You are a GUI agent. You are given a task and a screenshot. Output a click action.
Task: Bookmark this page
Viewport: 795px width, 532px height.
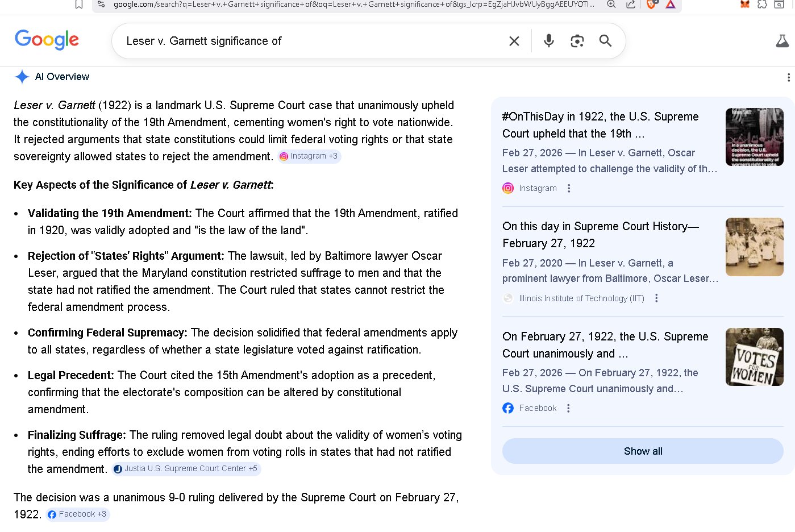[79, 5]
